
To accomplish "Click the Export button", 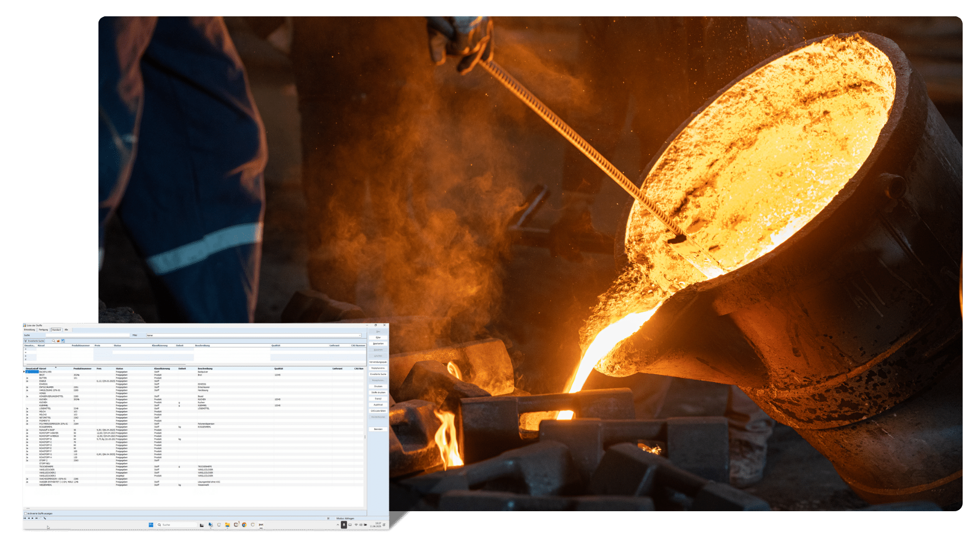I will point(378,399).
